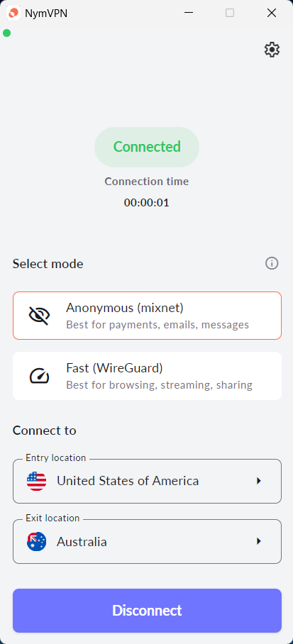The image size is (293, 644).
Task: Select Fast (WireGuard) mode
Action: pyautogui.click(x=147, y=376)
